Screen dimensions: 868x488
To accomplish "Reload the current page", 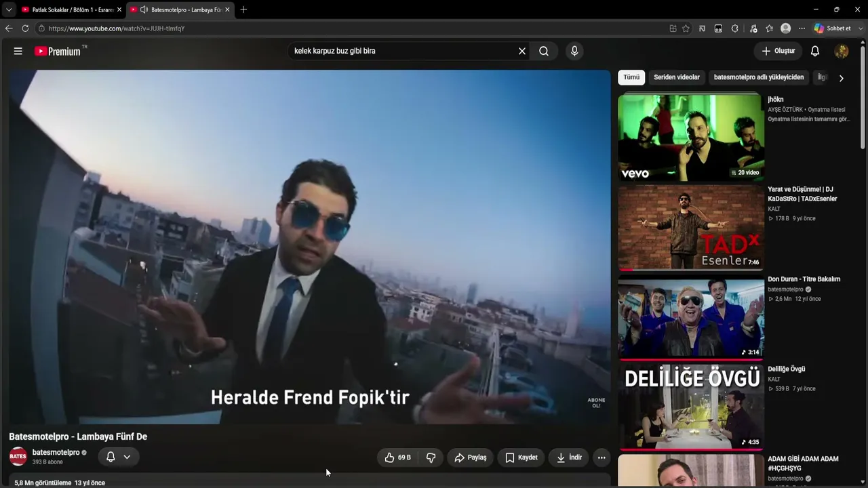I will click(25, 28).
